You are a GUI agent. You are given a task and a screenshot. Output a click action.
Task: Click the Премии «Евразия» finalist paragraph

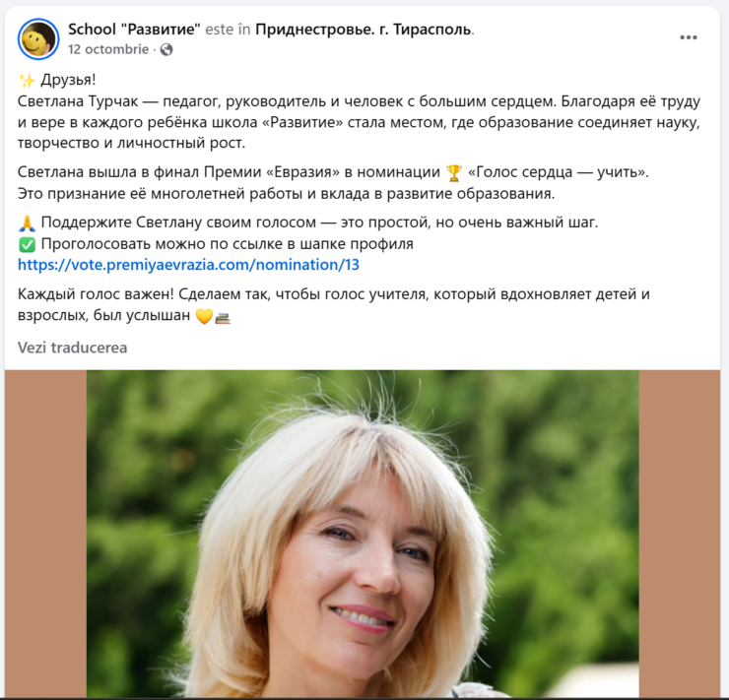(333, 182)
